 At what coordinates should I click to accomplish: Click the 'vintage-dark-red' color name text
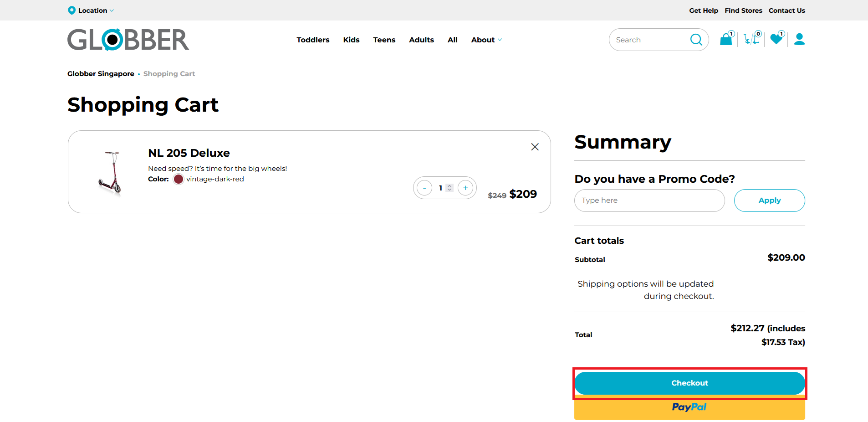(x=215, y=179)
